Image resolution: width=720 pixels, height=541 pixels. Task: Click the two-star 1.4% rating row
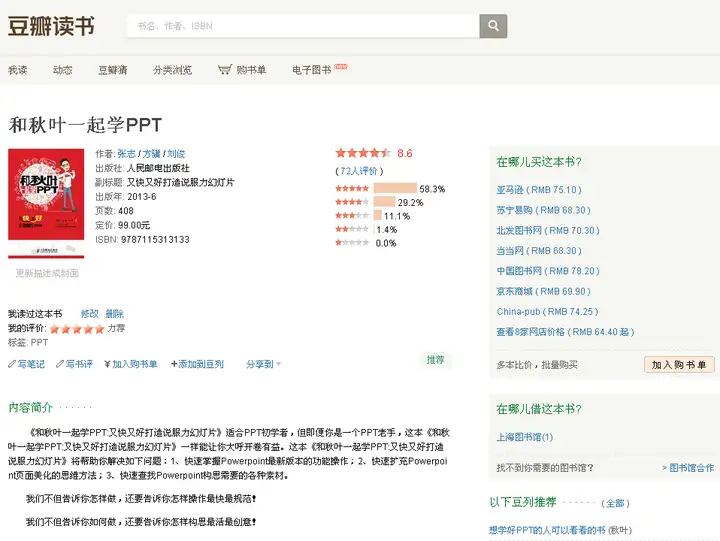(x=366, y=229)
